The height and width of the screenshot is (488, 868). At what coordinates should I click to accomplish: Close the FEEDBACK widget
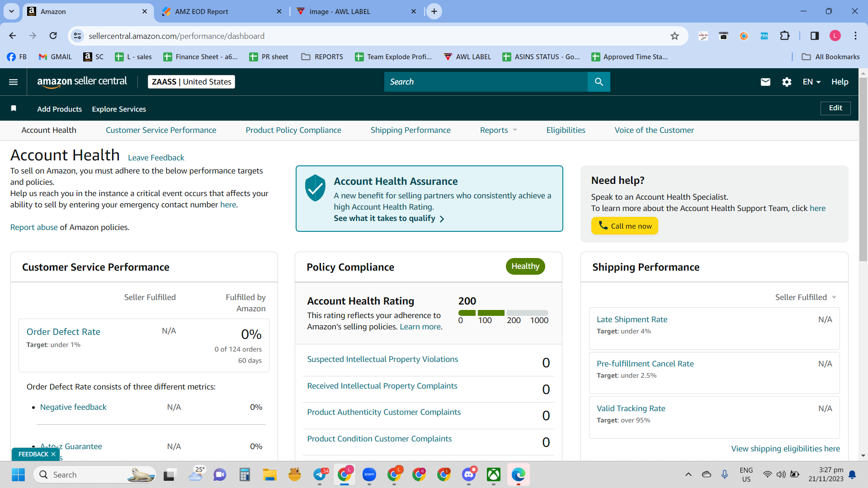[53, 454]
